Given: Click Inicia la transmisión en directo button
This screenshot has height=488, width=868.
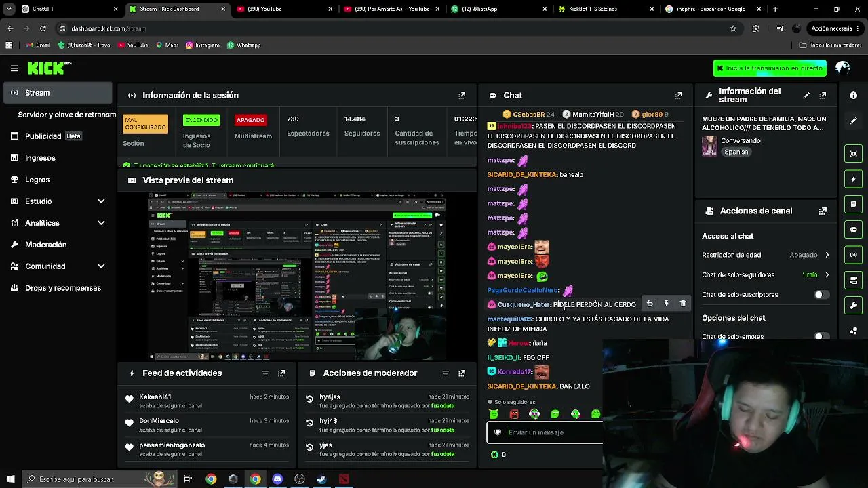Looking at the screenshot, I should [770, 68].
